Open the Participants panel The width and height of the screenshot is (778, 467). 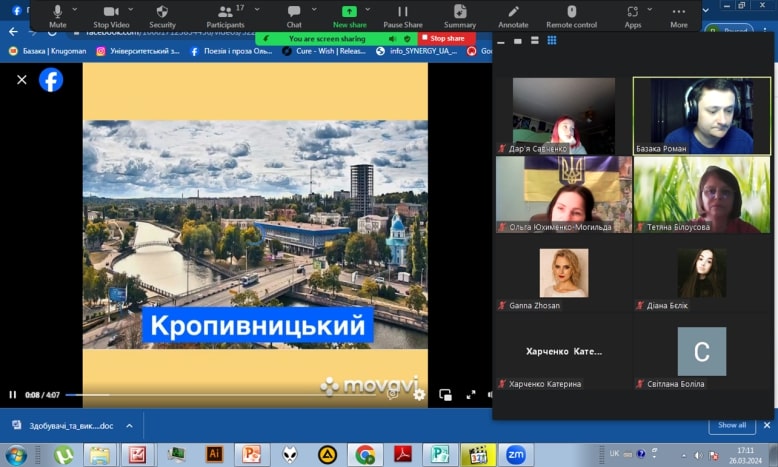pyautogui.click(x=225, y=14)
